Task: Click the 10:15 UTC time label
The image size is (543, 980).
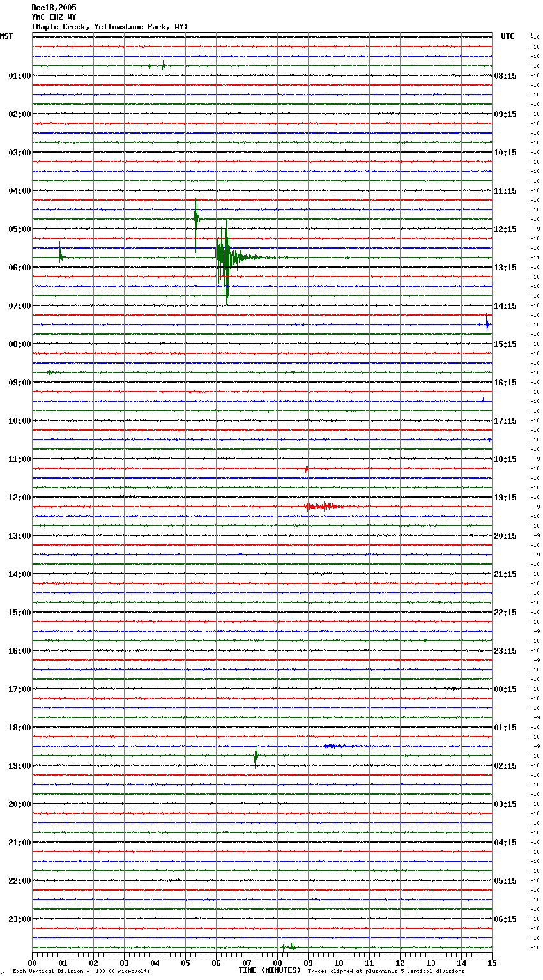Action: [505, 153]
